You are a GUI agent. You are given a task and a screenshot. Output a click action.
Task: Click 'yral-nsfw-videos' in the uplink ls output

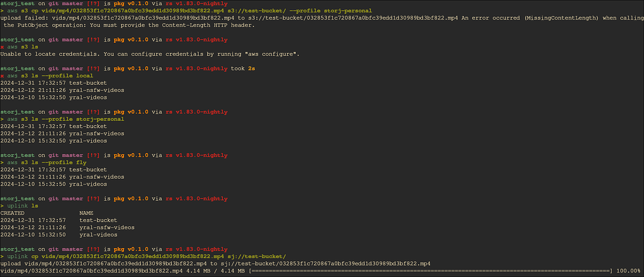[x=107, y=228]
